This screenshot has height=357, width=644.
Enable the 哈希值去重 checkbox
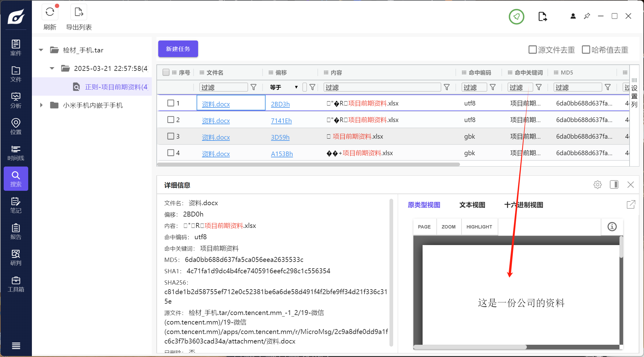coord(586,50)
